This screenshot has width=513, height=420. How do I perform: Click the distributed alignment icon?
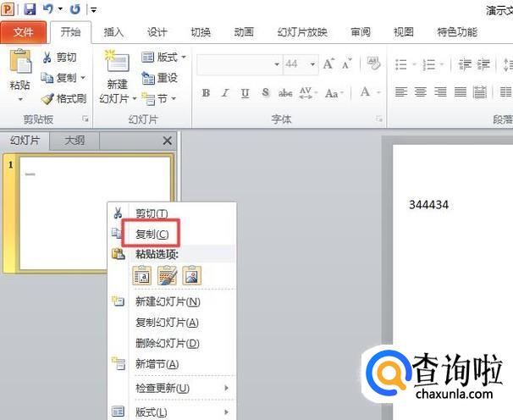[480, 92]
